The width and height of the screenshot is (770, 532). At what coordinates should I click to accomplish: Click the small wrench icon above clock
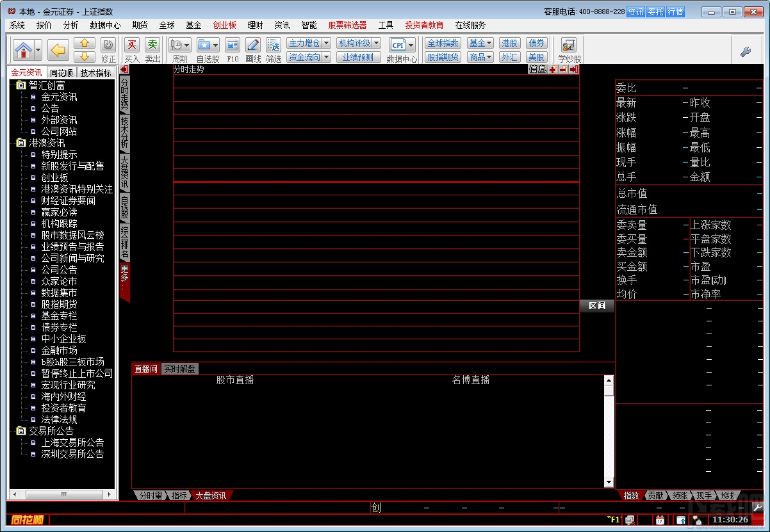[x=757, y=507]
